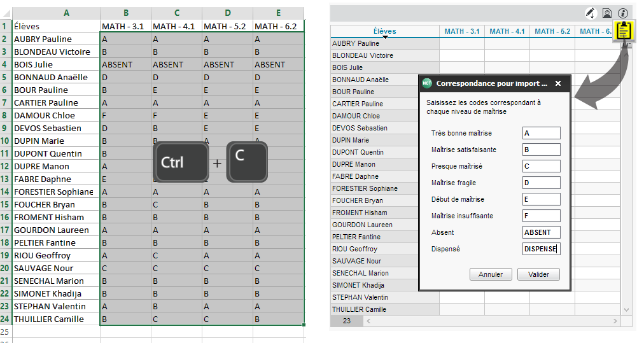Screen dimensions: 644x343
Task: Select spreadsheet row 24 header
Action: pos(5,319)
